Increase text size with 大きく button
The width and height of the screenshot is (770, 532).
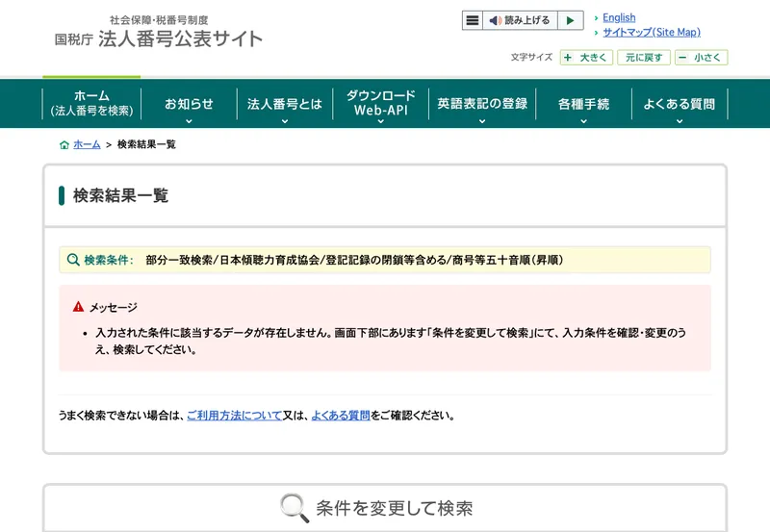586,58
